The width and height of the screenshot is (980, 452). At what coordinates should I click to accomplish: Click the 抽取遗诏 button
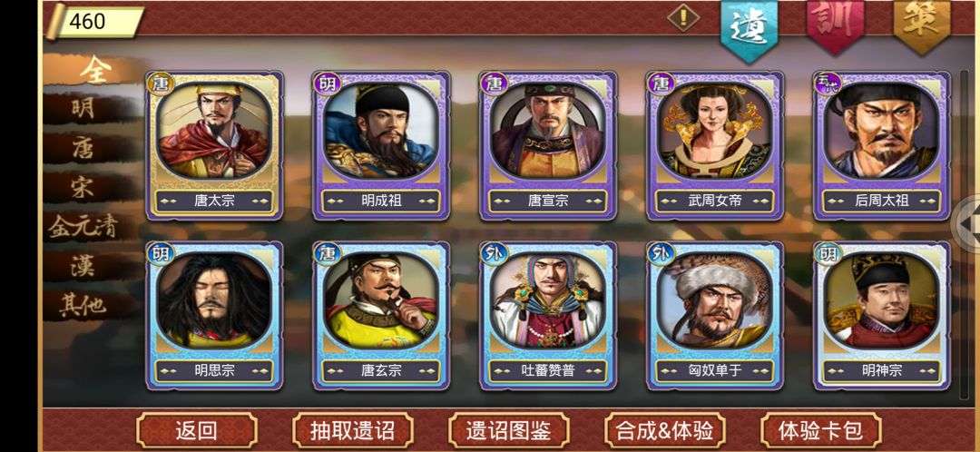352,430
